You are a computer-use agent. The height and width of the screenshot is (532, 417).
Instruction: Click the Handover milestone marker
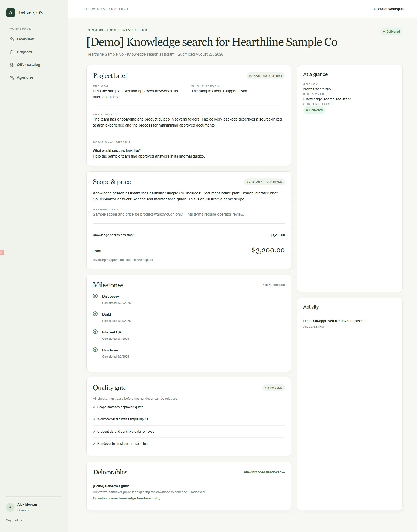[x=95, y=350]
